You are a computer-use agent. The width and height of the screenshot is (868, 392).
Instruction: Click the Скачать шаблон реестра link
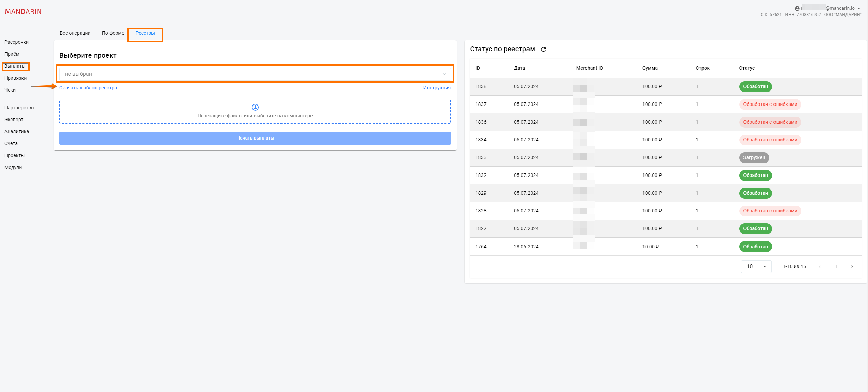(x=88, y=88)
